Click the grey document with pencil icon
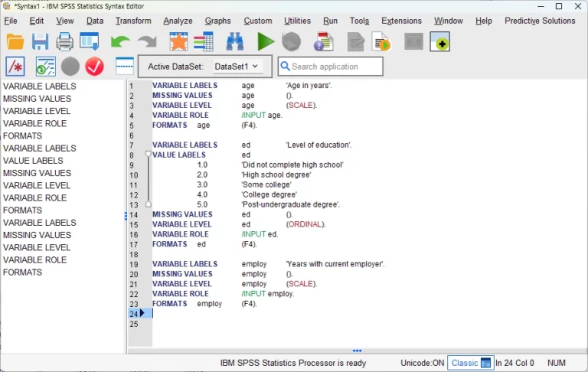This screenshot has width=588, height=372. tap(356, 41)
